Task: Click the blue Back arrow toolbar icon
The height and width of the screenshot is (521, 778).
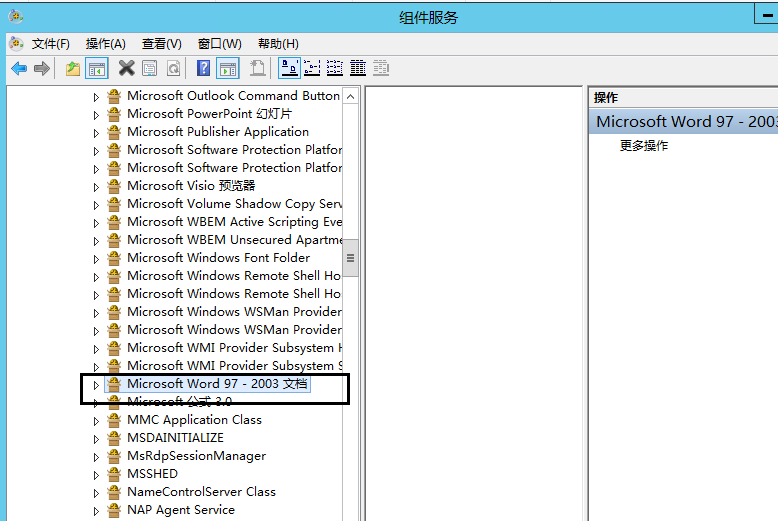Action: (x=19, y=68)
